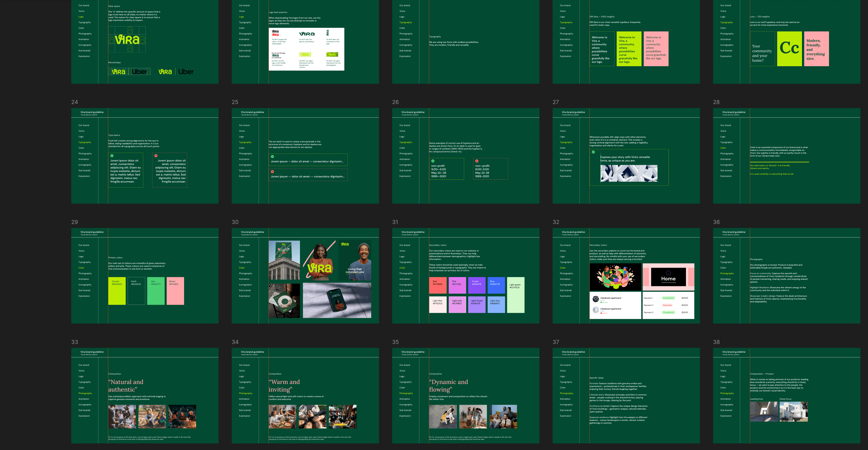Select frame label 26
The image size is (868, 450).
click(395, 102)
